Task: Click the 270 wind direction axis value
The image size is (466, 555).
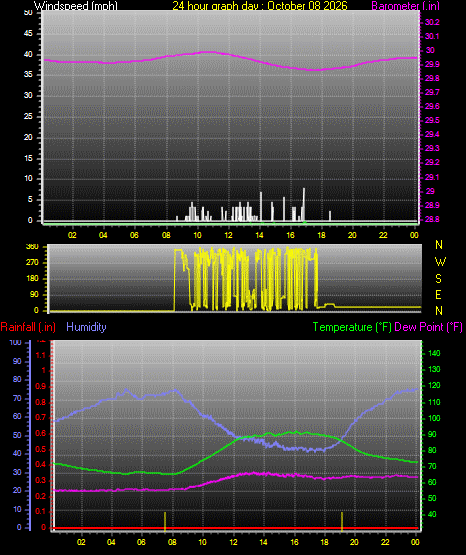Action: tap(32, 263)
